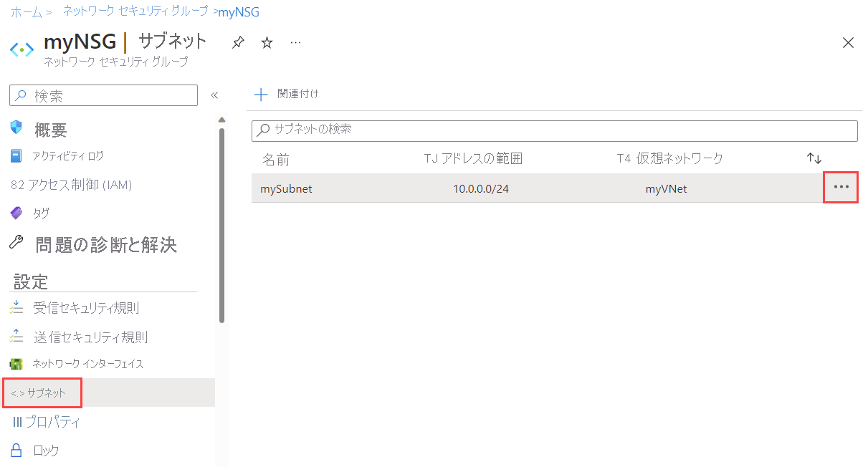Click the sidebar search field

(x=103, y=95)
